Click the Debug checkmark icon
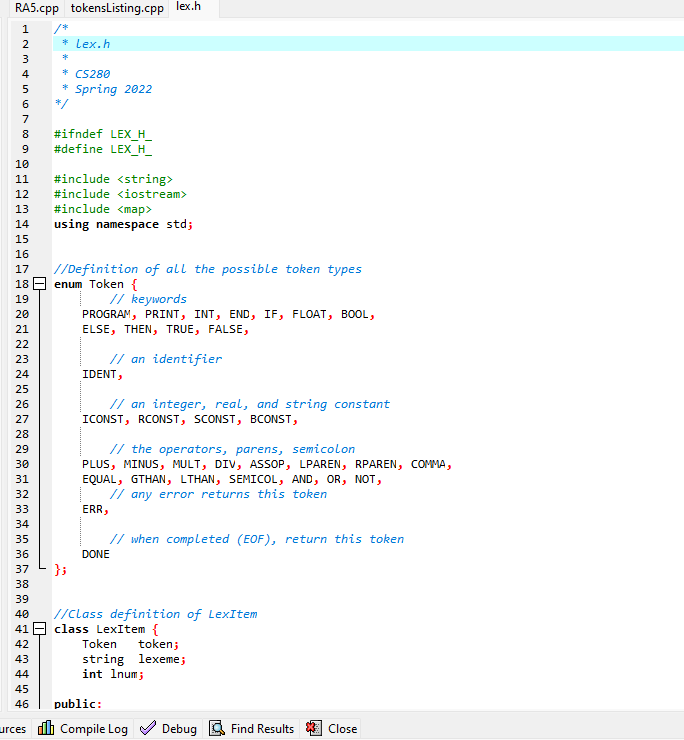Image resolution: width=684 pixels, height=740 pixels. [x=148, y=728]
